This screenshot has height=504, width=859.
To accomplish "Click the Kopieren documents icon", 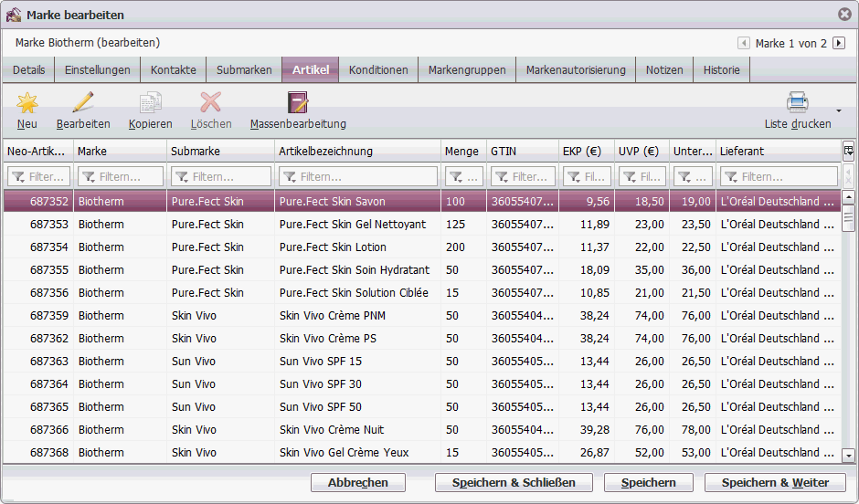I will (x=150, y=102).
